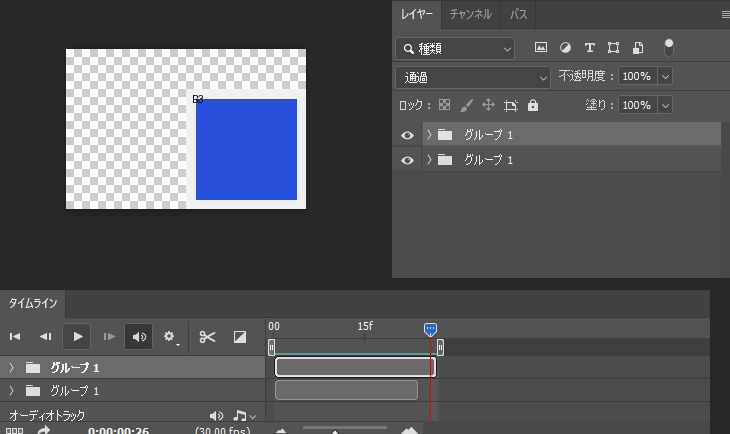Image resolution: width=730 pixels, height=434 pixels.
Task: Expand non-bold グループ 1 timeline track
Action: pos(11,390)
